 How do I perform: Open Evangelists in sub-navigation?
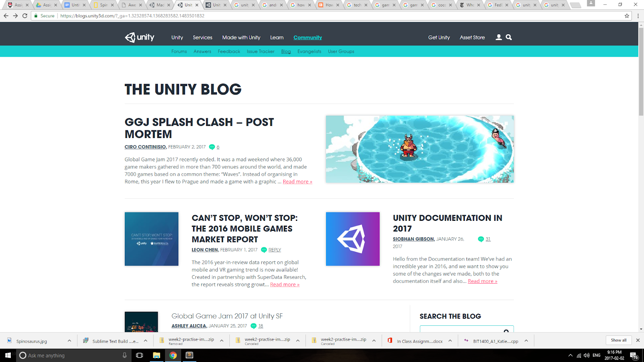(x=309, y=51)
